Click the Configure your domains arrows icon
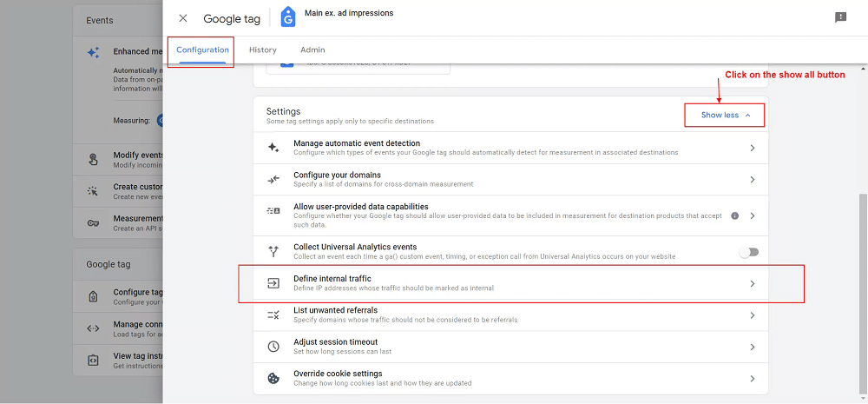The height and width of the screenshot is (404, 868). (273, 180)
